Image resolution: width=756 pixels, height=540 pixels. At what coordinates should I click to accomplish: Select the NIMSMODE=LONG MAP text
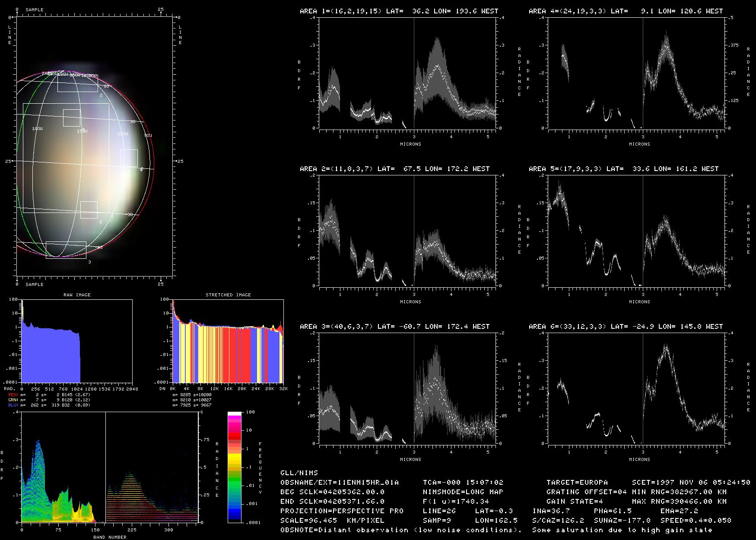[x=463, y=492]
